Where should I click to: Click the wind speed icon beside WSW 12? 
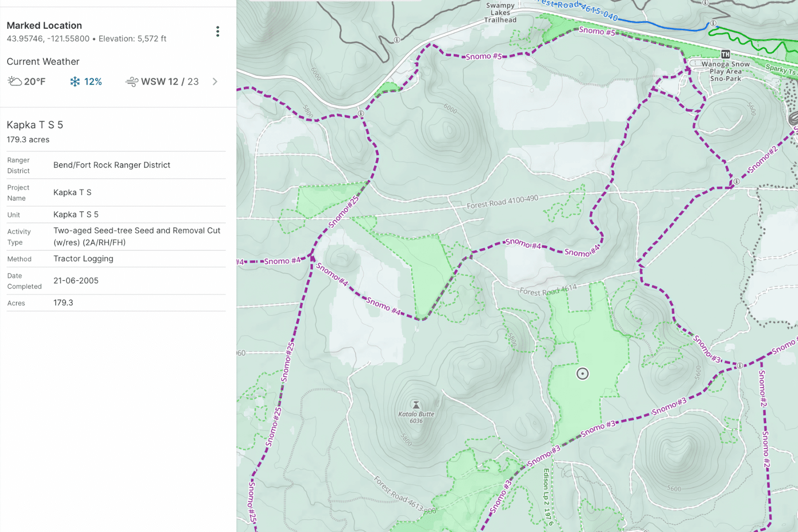[x=132, y=81]
